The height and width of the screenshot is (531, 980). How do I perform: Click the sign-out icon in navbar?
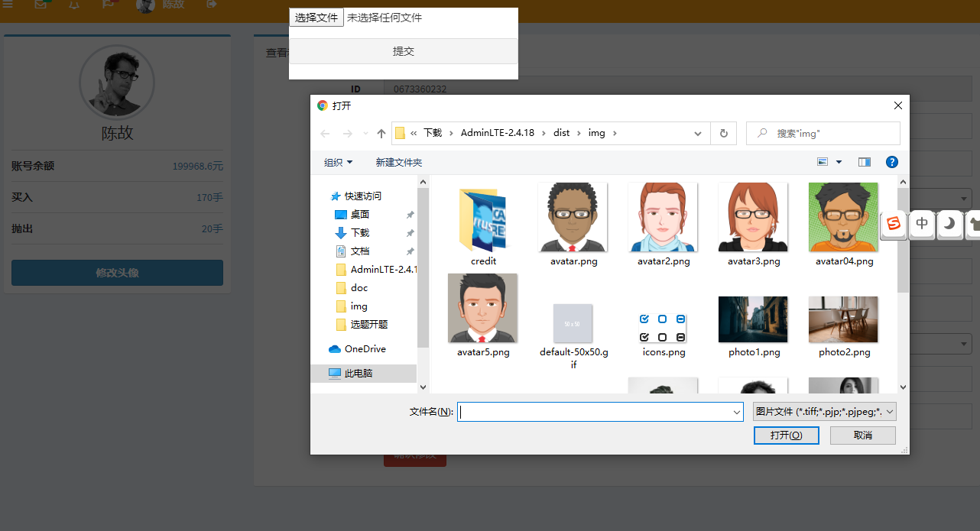click(x=212, y=5)
